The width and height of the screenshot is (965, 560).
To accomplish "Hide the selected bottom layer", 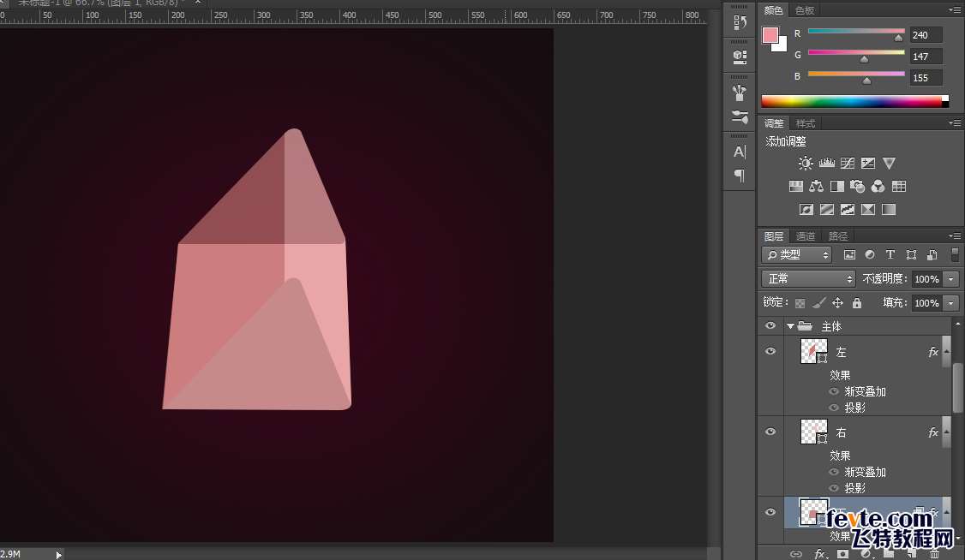I will pos(770,512).
